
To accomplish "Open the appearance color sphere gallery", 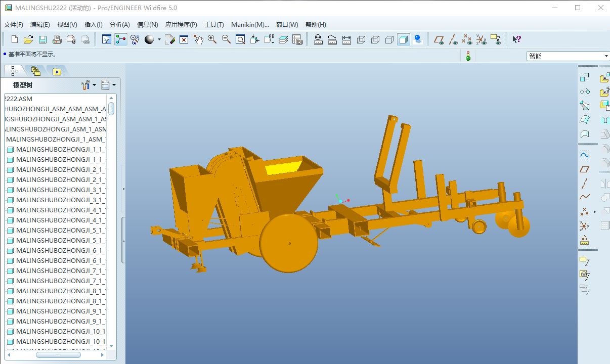I will point(149,39).
